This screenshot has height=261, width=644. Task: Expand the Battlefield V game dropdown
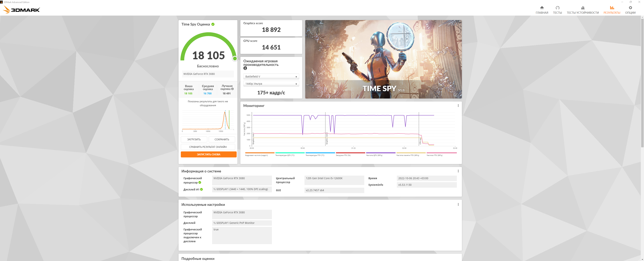[271, 77]
